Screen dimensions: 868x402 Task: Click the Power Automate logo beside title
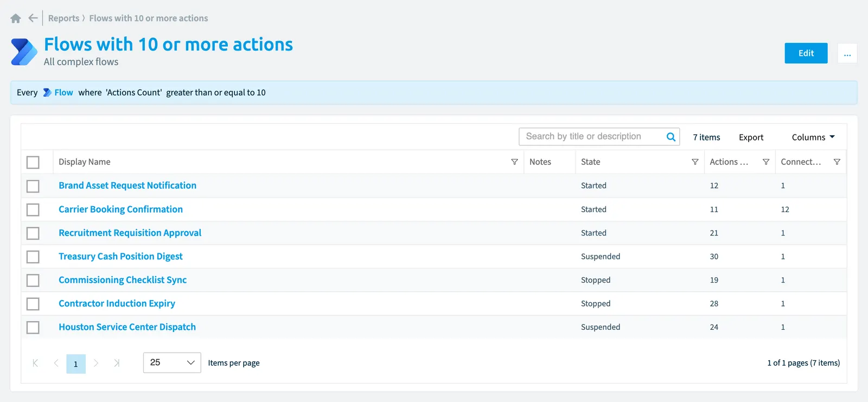coord(24,52)
